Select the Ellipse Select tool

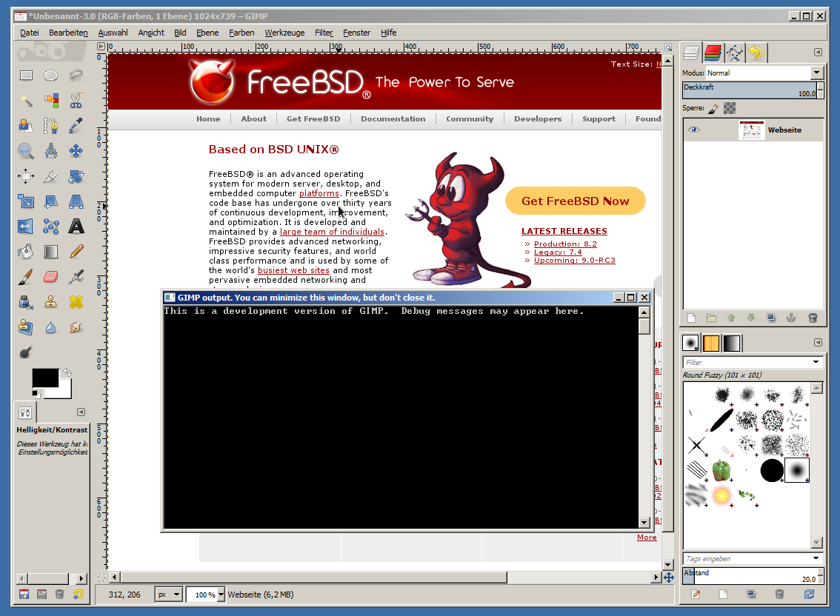tap(51, 75)
